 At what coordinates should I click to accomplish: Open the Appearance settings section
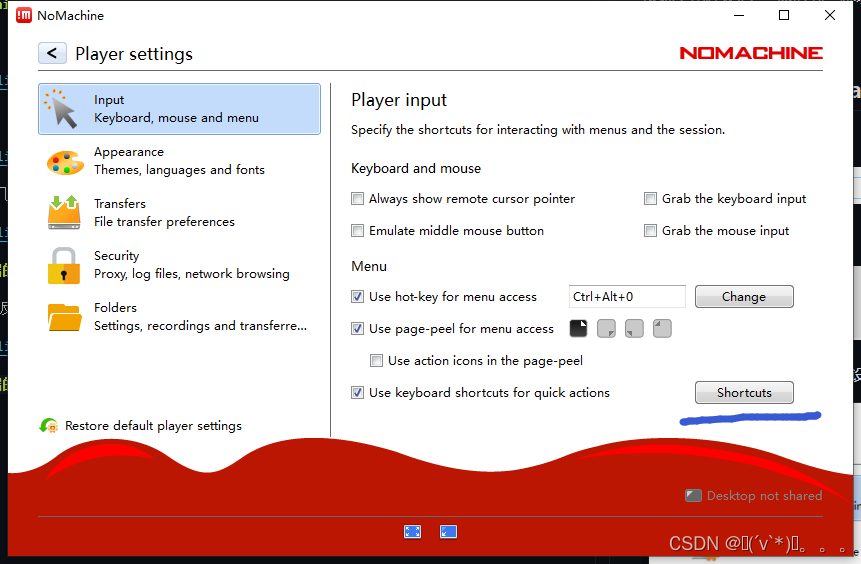click(179, 161)
